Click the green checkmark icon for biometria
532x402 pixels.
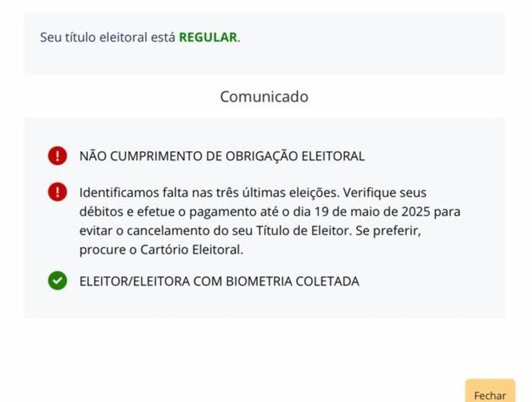[57, 281]
